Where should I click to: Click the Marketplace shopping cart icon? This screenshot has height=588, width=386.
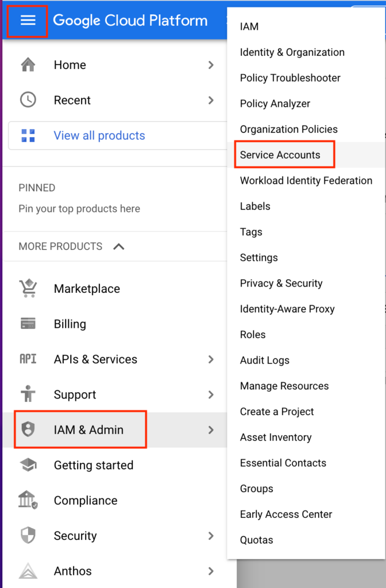point(28,288)
